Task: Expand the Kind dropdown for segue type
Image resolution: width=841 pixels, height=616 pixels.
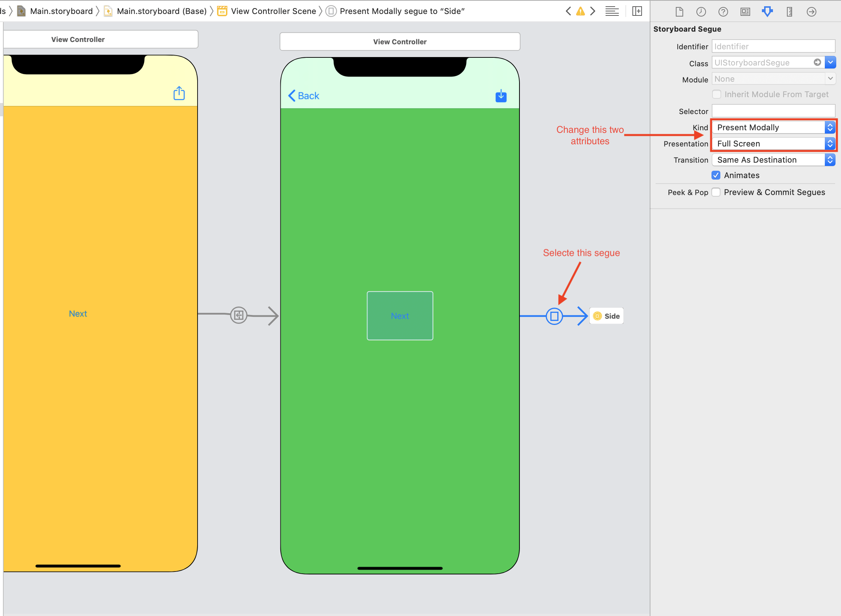Action: tap(829, 127)
